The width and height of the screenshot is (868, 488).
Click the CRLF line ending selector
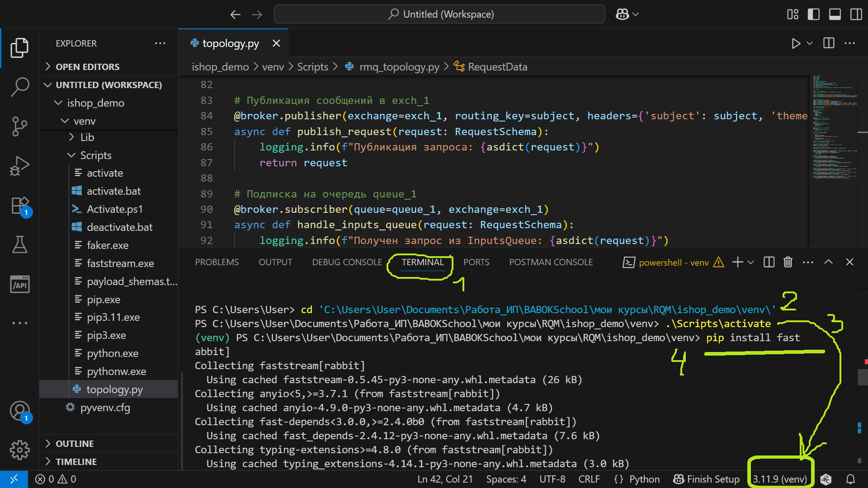[x=589, y=479]
